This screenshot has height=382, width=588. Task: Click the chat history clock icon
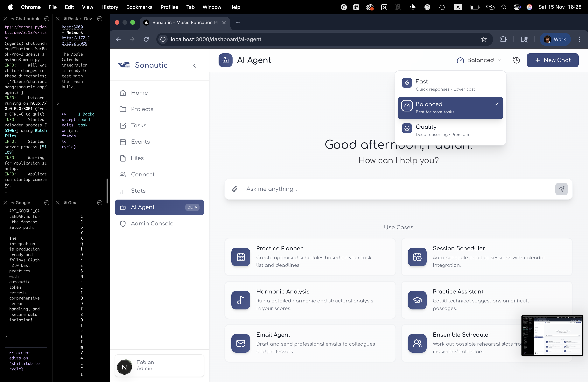tap(516, 60)
